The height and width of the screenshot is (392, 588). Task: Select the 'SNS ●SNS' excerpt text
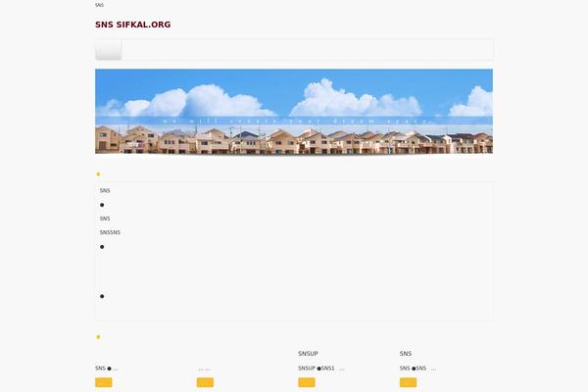pos(413,368)
